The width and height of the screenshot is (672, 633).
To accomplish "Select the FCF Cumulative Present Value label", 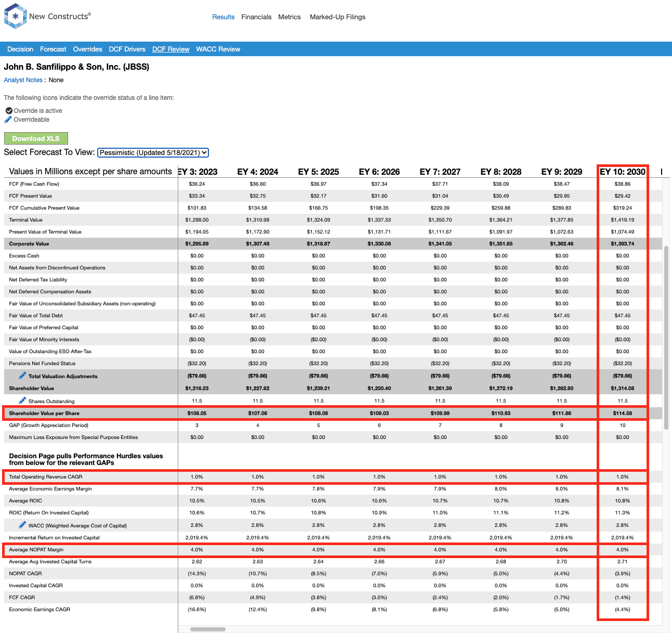I will tap(44, 208).
